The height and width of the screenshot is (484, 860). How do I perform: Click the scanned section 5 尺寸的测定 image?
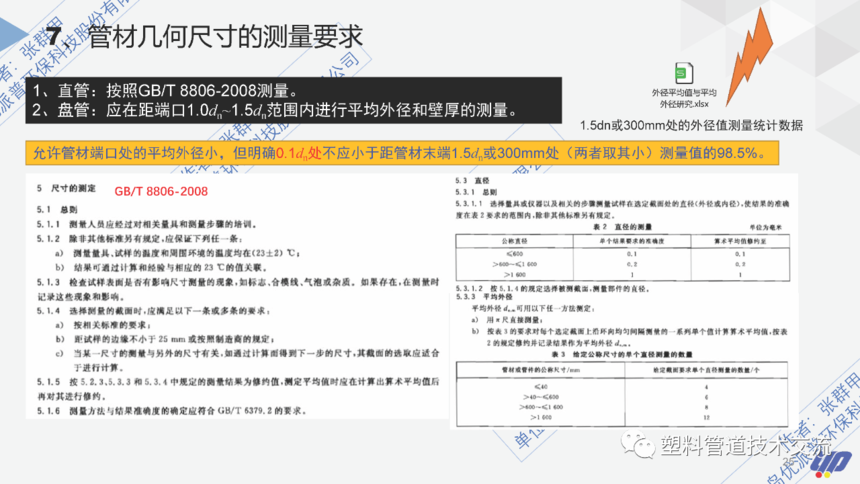tap(237, 297)
